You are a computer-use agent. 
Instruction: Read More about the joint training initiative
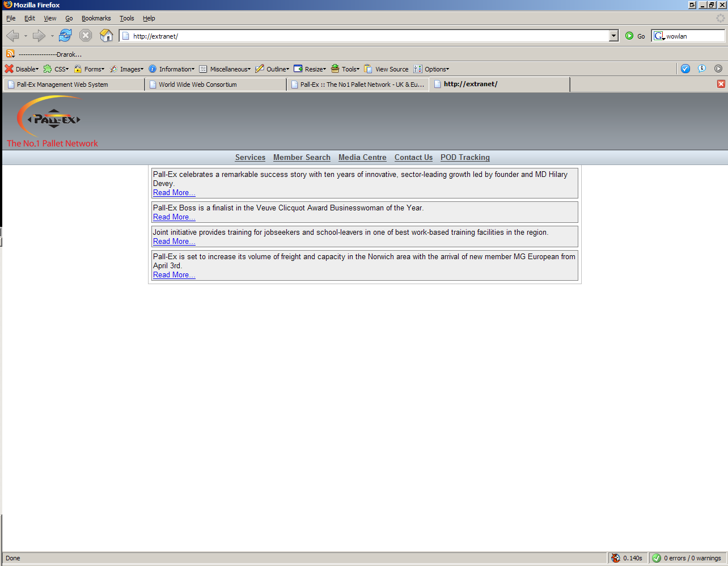tap(174, 242)
